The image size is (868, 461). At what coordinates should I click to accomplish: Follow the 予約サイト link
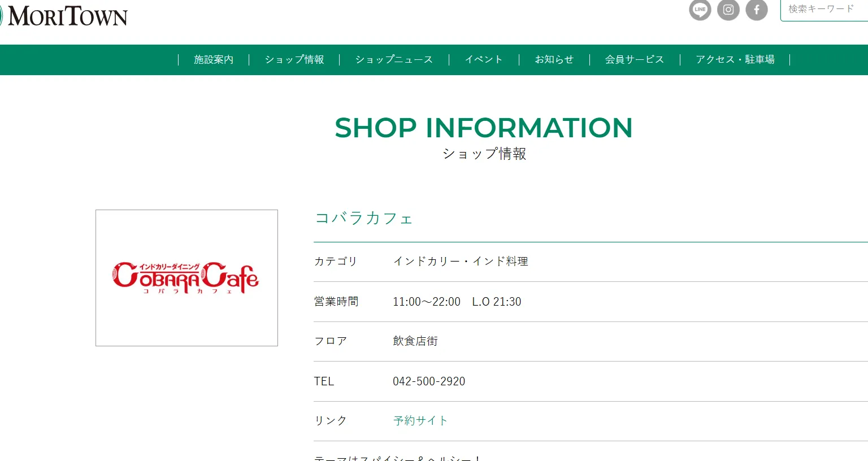[x=420, y=421]
